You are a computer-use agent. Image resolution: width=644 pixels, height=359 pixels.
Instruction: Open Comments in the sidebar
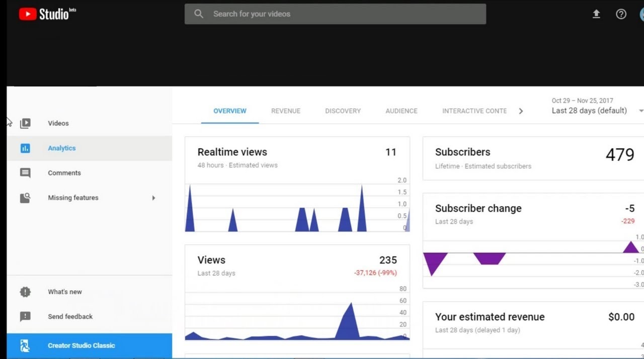coord(89,173)
